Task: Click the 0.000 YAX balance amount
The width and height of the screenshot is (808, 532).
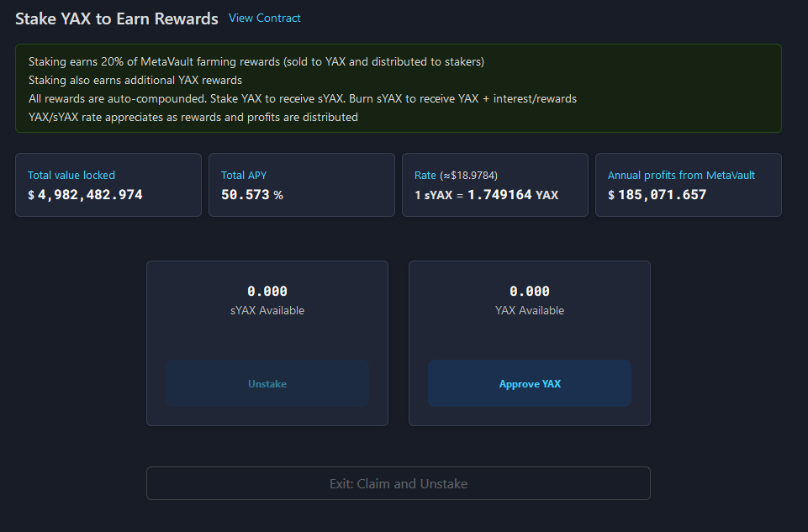Action: [530, 291]
